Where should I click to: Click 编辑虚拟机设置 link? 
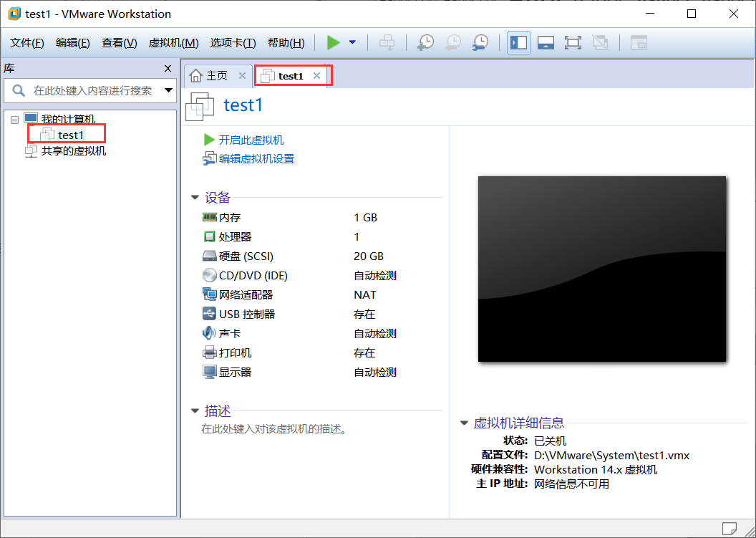pos(256,159)
